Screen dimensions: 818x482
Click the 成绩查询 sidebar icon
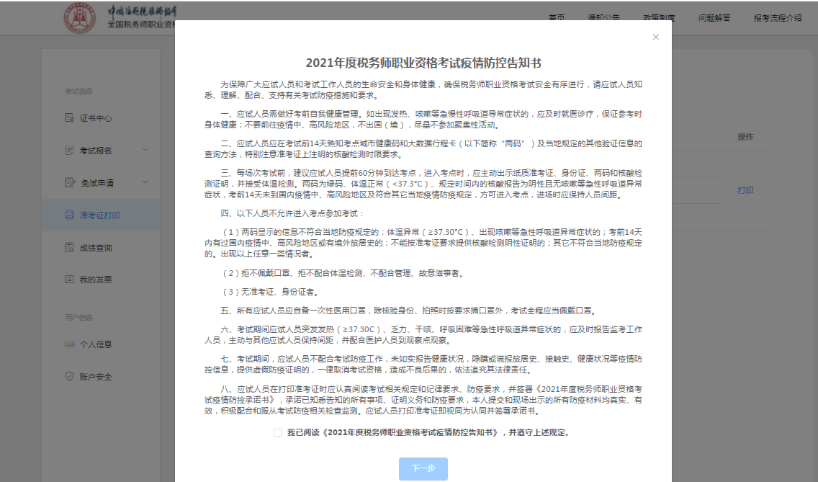[70, 247]
